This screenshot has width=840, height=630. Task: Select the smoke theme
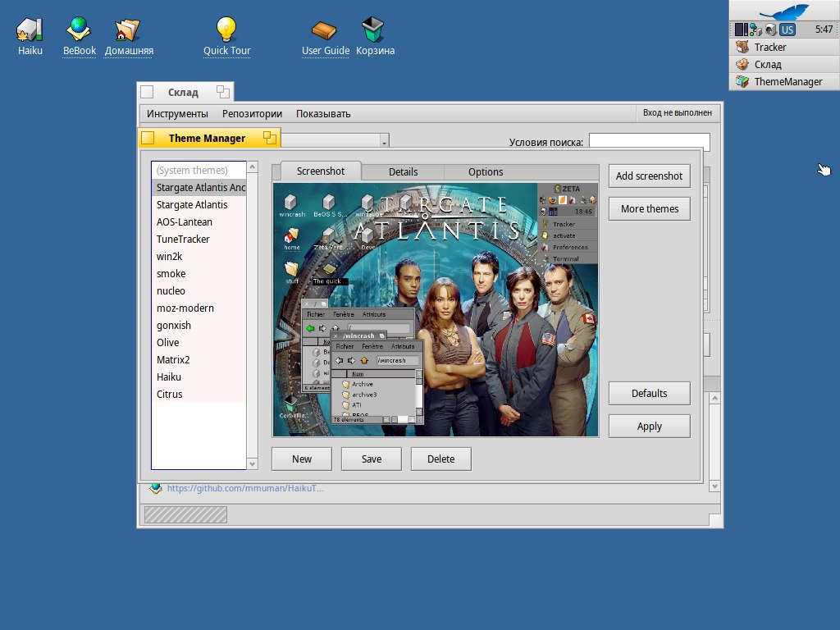click(199, 273)
